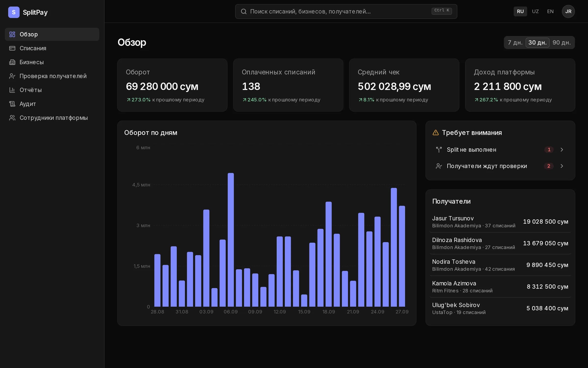Focus the Поиск списаний search field
The height and width of the screenshot is (368, 588).
point(346,12)
